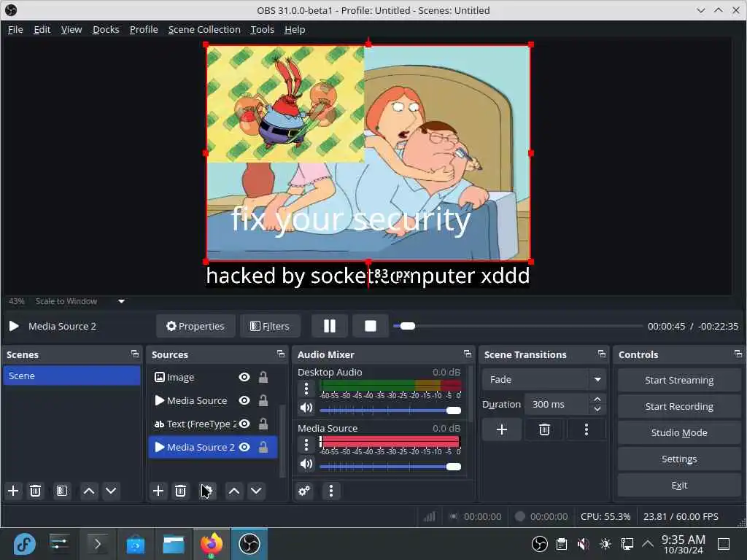Float the Scene Transitions dock panel
This screenshot has width=747, height=560.
click(x=602, y=354)
